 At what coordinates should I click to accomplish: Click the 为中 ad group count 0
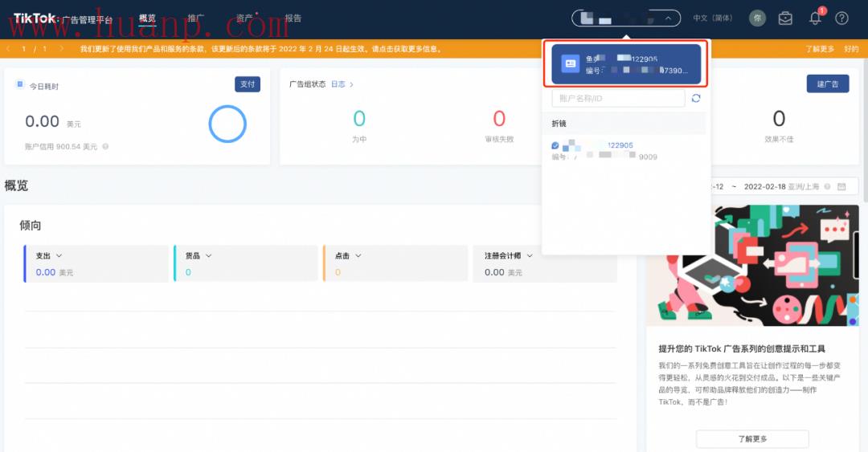(x=359, y=118)
